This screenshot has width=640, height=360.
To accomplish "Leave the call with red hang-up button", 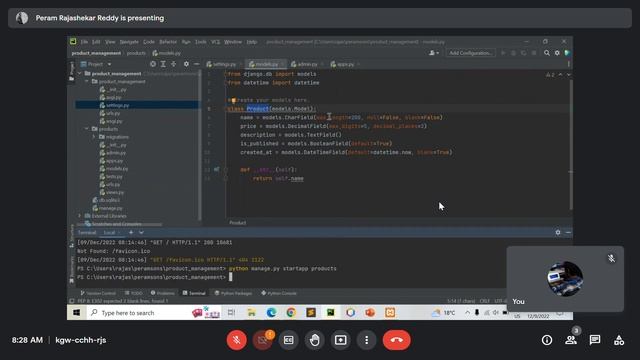I will [x=396, y=340].
